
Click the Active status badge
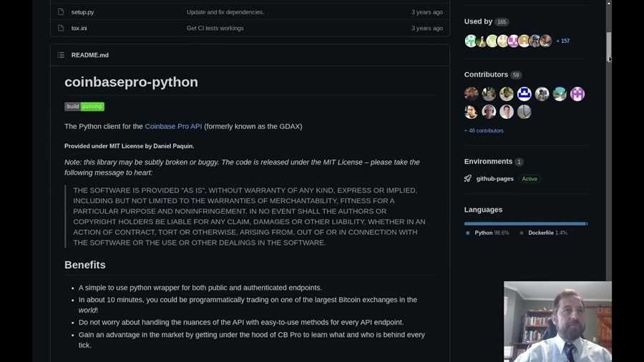530,179
